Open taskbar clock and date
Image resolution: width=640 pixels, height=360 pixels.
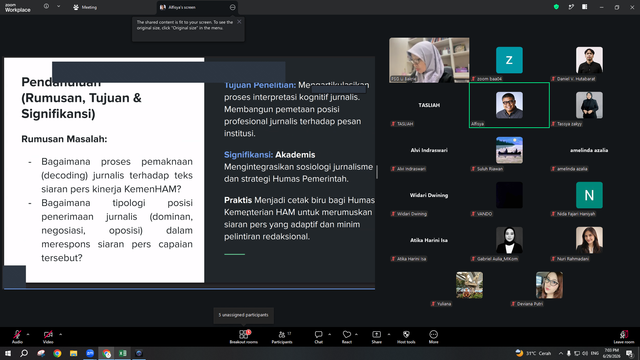611,353
